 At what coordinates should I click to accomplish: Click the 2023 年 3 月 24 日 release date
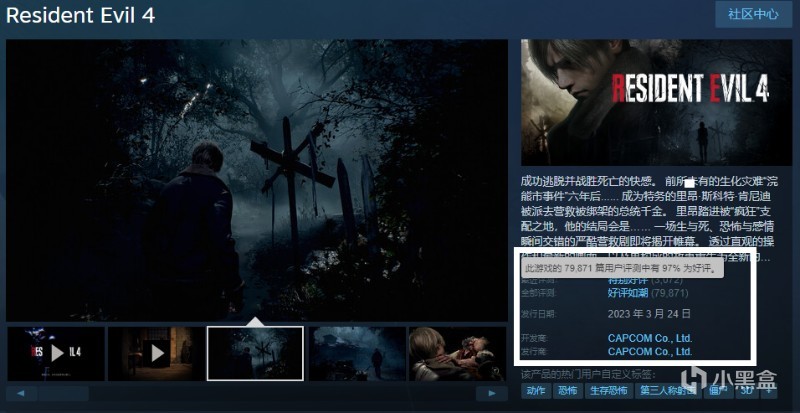[649, 313]
